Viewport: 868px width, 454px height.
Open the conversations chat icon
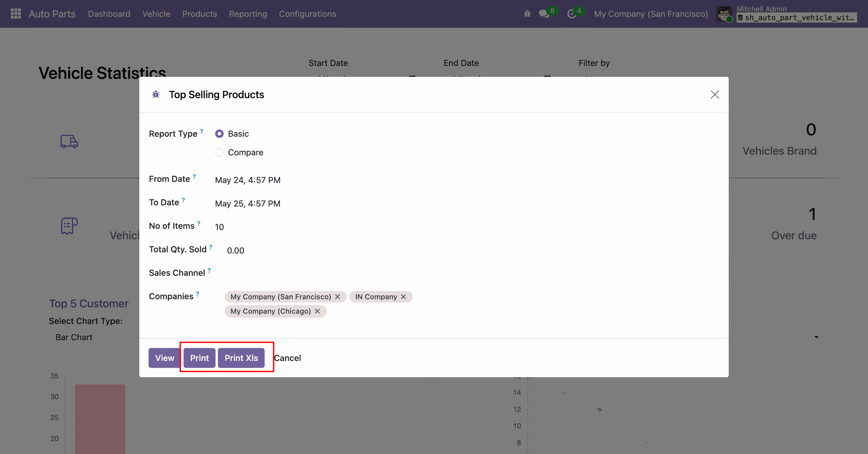click(x=544, y=14)
